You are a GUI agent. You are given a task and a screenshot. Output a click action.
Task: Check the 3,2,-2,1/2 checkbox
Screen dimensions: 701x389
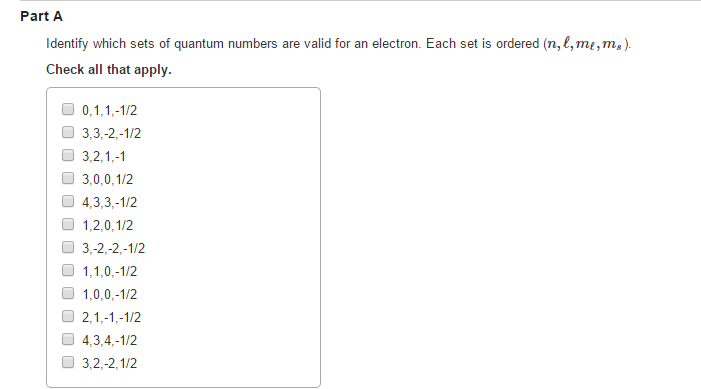pyautogui.click(x=68, y=362)
